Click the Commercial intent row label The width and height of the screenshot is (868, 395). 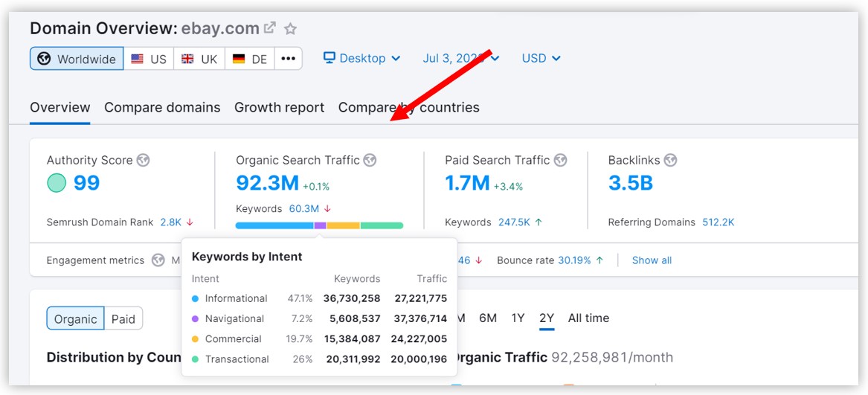(x=233, y=339)
